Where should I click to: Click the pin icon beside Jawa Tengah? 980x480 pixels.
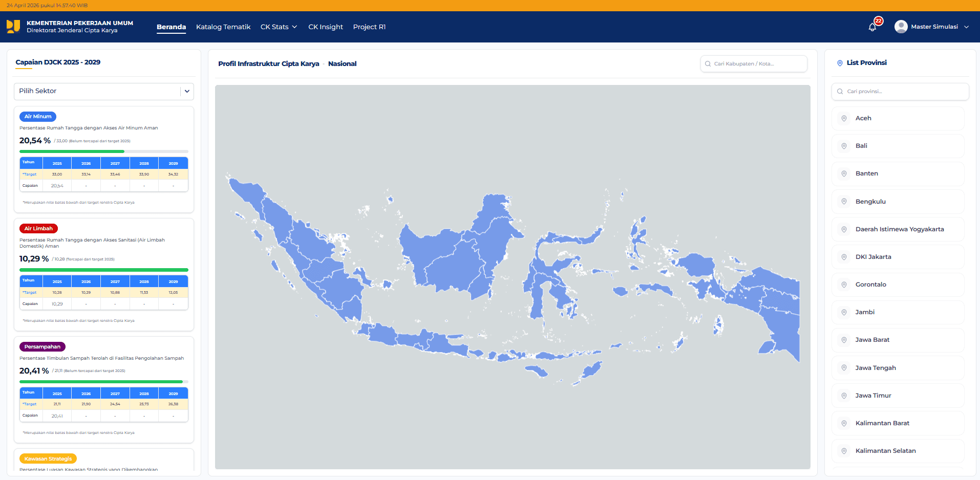click(844, 368)
